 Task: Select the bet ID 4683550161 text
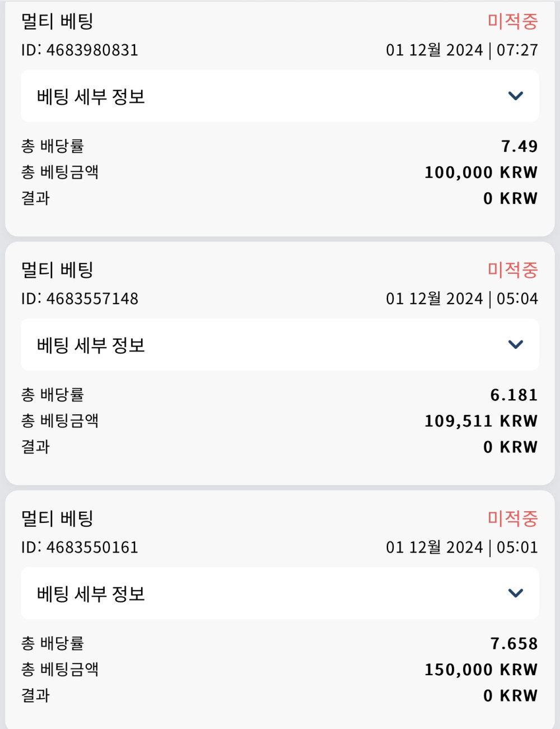[x=80, y=548]
